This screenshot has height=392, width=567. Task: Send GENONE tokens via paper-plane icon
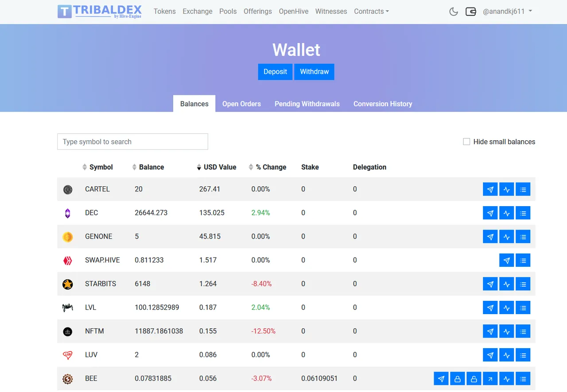pos(490,237)
